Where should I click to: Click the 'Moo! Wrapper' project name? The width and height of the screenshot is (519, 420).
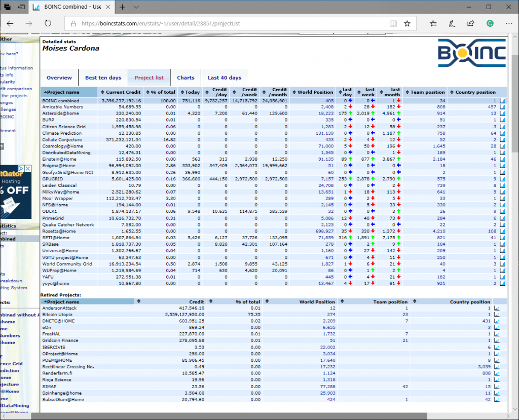pyautogui.click(x=58, y=199)
